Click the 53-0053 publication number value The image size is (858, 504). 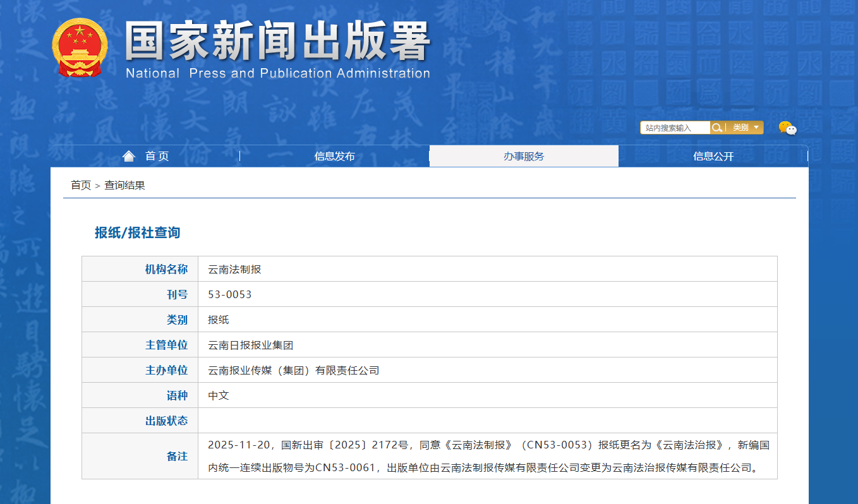click(x=230, y=294)
